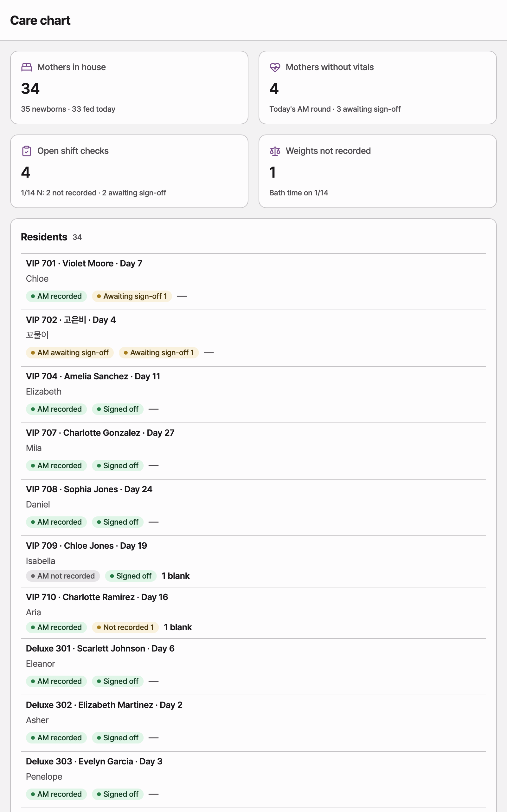
Task: Open the Weights not recorded card
Action: click(x=378, y=172)
